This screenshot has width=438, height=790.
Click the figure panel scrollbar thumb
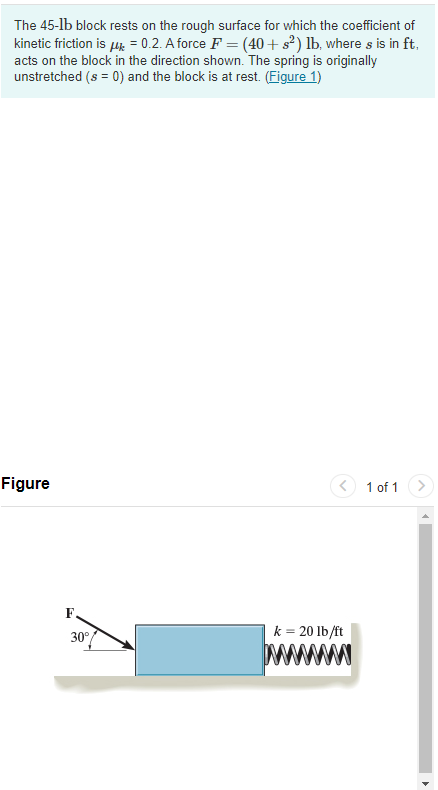click(425, 648)
